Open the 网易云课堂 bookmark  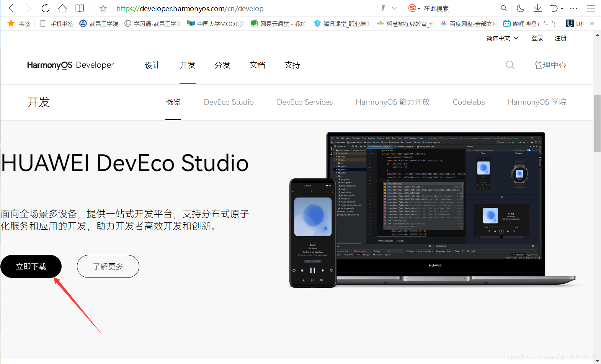click(x=278, y=24)
